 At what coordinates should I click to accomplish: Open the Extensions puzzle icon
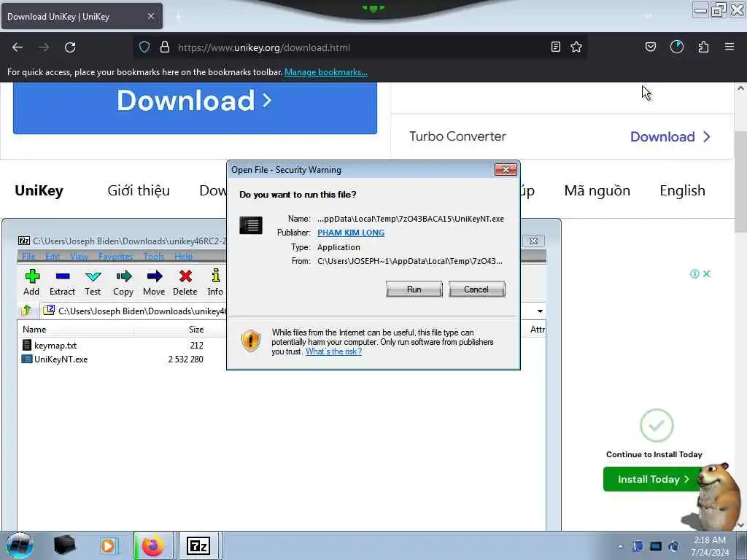pyautogui.click(x=703, y=47)
